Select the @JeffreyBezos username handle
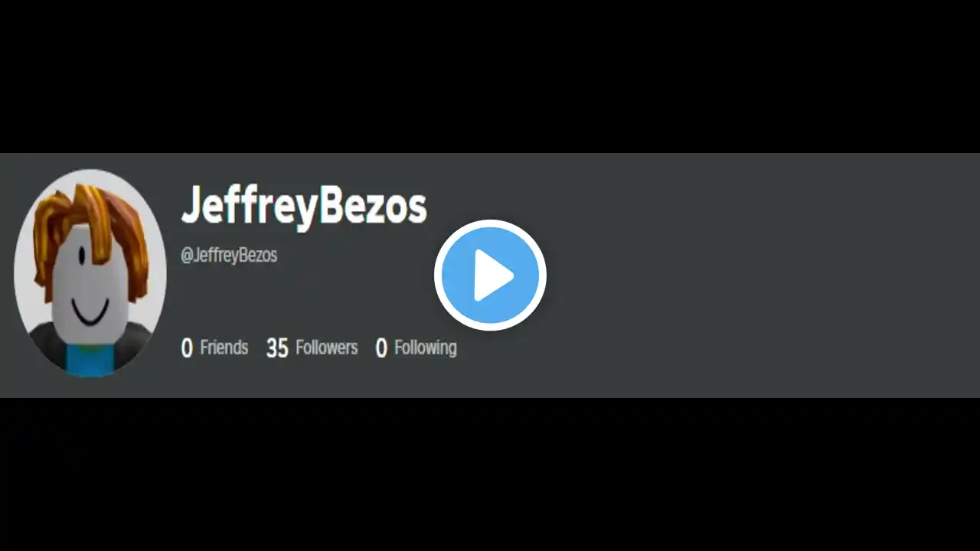Image resolution: width=980 pixels, height=551 pixels. click(229, 256)
